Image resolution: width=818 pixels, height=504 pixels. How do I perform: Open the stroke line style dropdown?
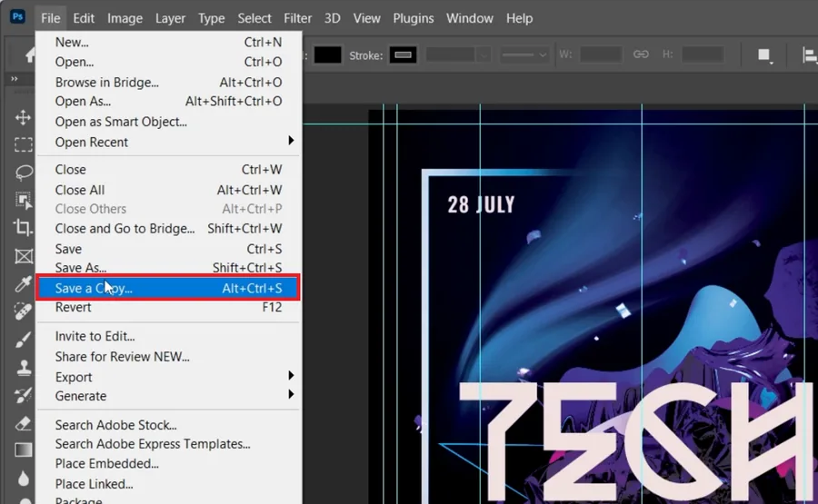click(x=524, y=54)
